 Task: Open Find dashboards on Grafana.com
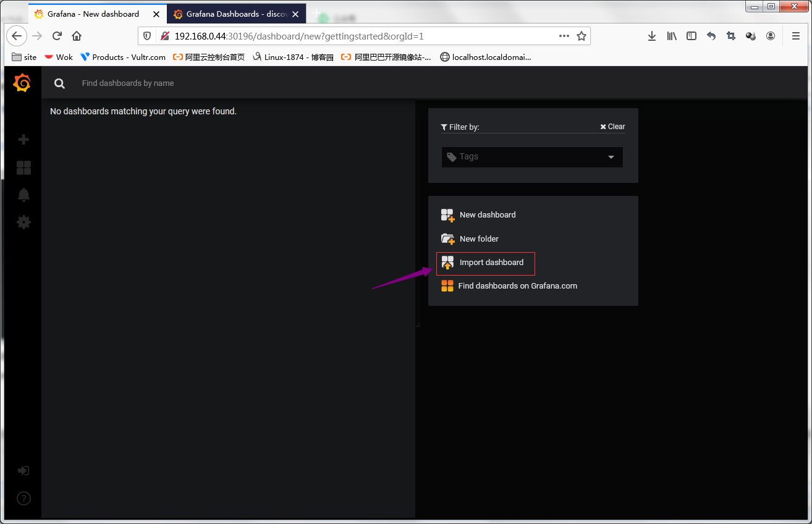[x=518, y=286]
